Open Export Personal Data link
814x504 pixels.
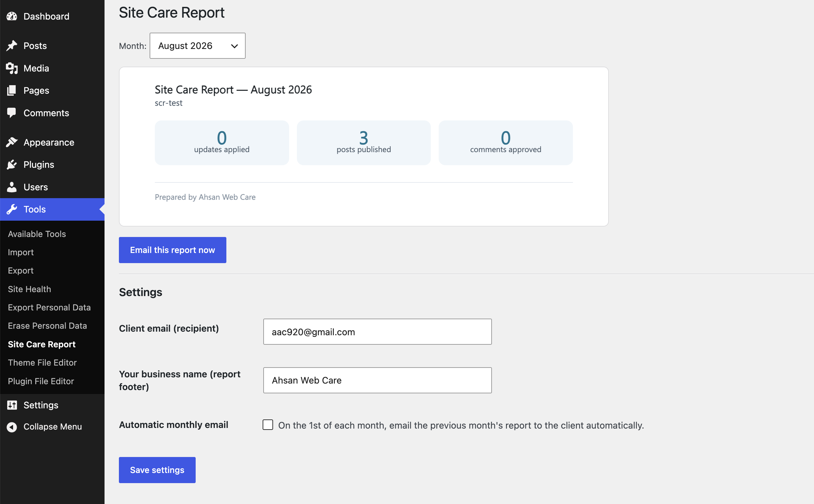(x=49, y=307)
